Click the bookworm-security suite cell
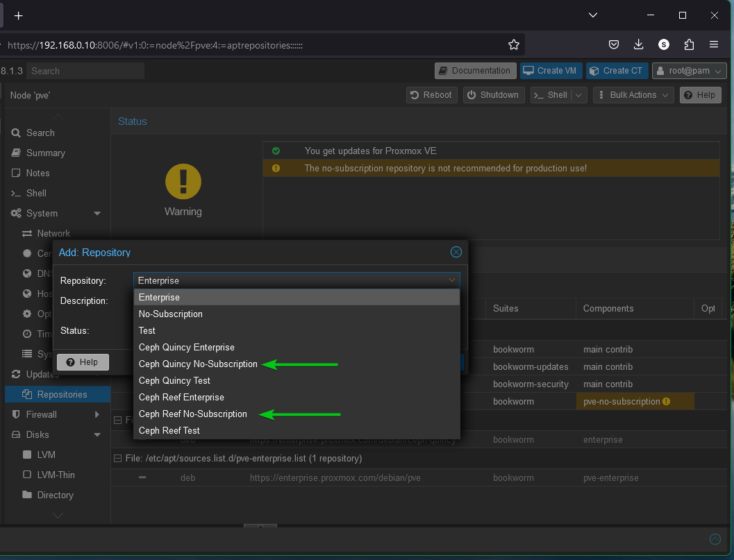Viewport: 734px width, 560px height. 531,384
